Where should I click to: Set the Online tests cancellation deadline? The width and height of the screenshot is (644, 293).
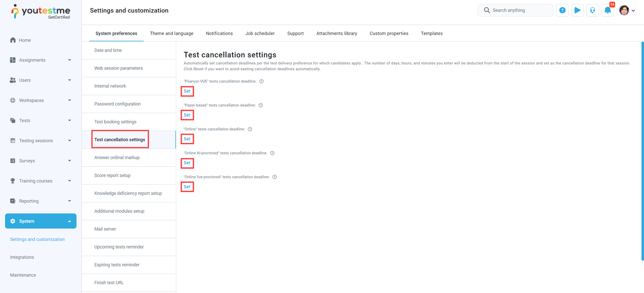187,139
